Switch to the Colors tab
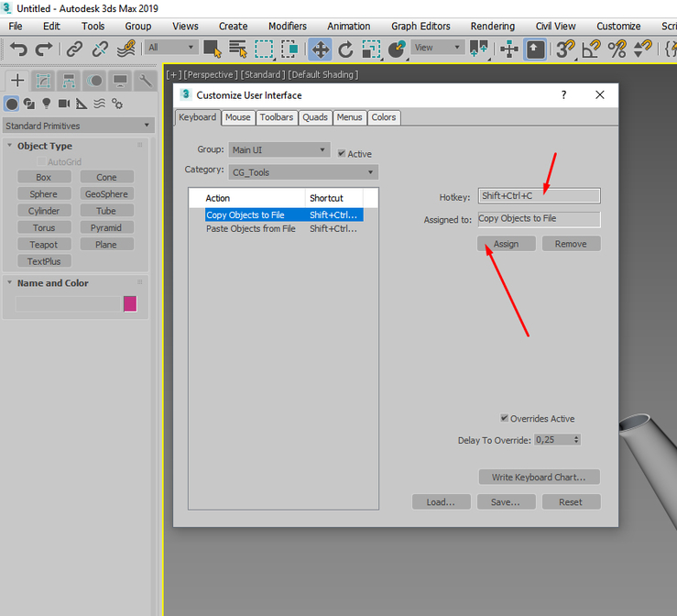This screenshot has width=677, height=616. [x=384, y=117]
